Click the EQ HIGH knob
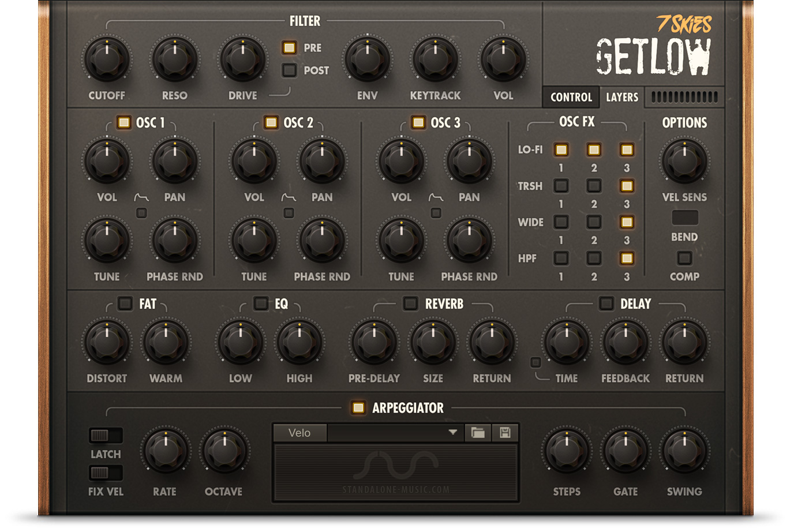The height and width of the screenshot is (532, 794). (x=299, y=343)
